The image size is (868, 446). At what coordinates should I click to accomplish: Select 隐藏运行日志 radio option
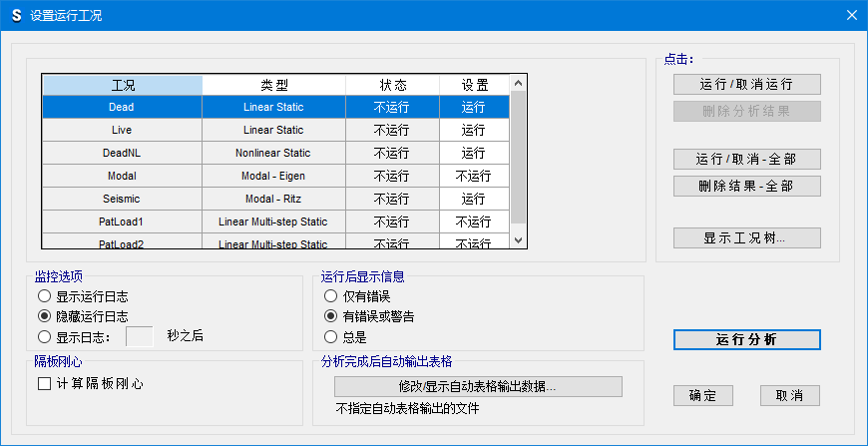[x=44, y=316]
